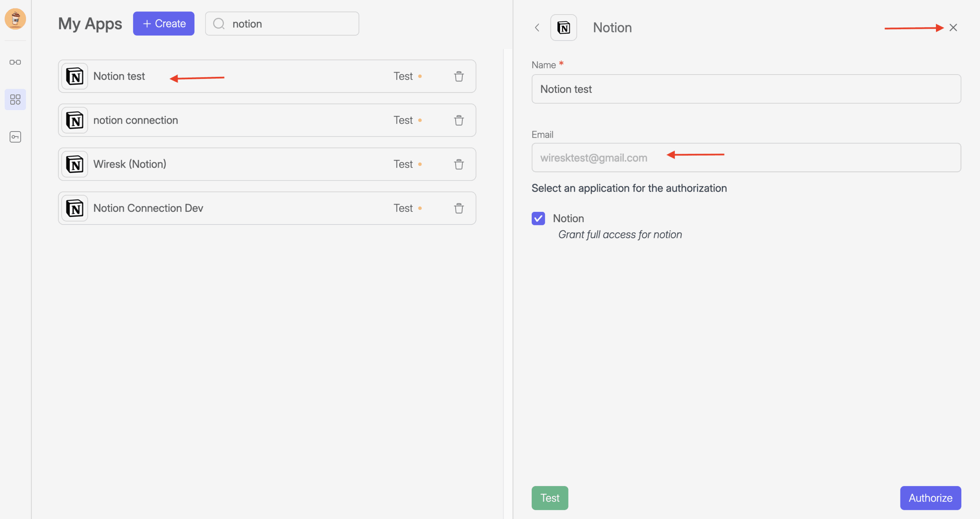Click the Email input field
The width and height of the screenshot is (980, 519).
tap(746, 158)
